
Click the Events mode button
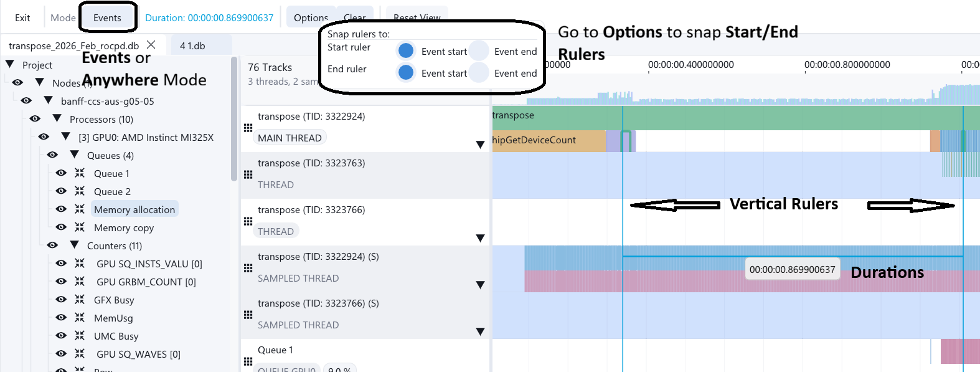[108, 17]
